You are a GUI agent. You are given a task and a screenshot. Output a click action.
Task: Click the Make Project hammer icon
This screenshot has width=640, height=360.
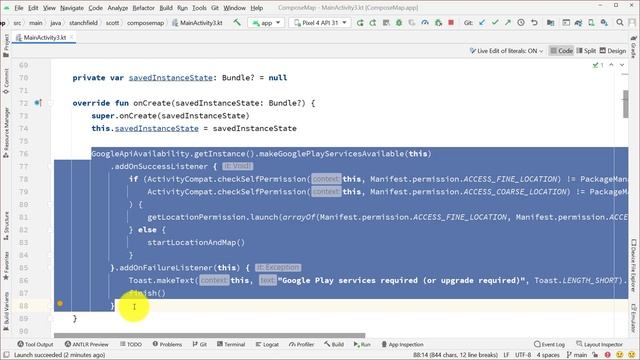tap(237, 22)
